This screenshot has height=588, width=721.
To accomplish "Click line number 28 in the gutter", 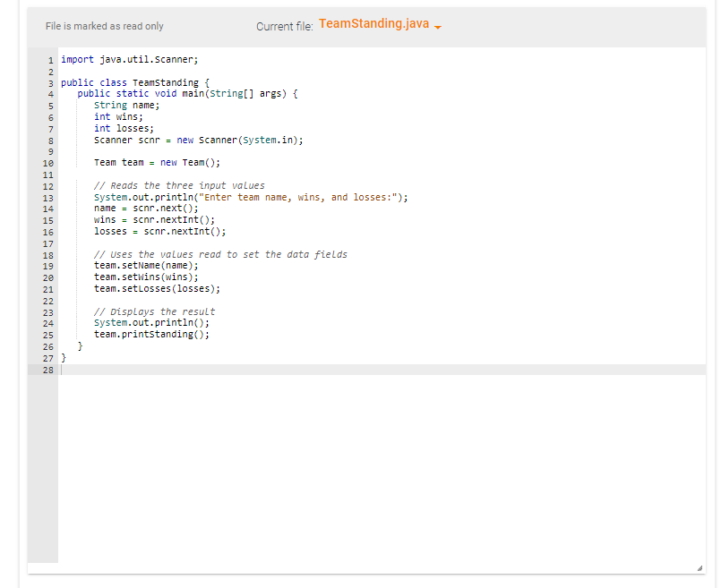I will [x=47, y=370].
